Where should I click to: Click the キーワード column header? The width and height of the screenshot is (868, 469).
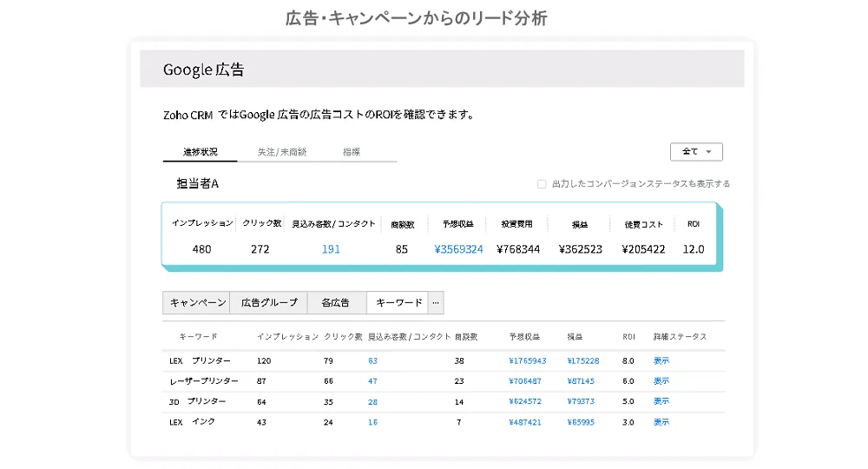(x=198, y=337)
